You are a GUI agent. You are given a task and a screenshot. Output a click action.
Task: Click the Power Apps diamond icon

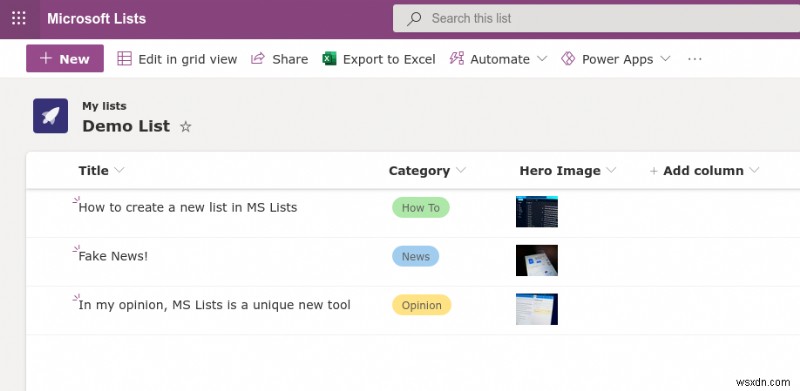coord(568,59)
